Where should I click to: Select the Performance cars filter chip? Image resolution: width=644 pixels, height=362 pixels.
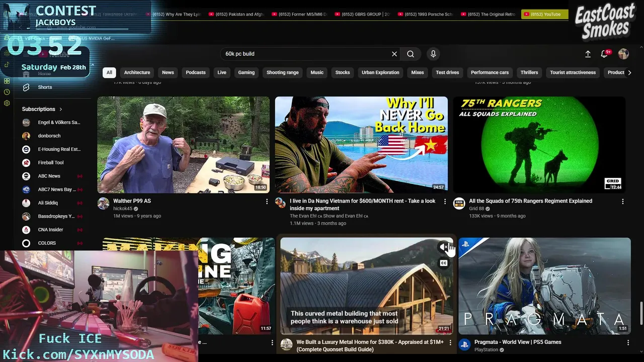pyautogui.click(x=490, y=72)
